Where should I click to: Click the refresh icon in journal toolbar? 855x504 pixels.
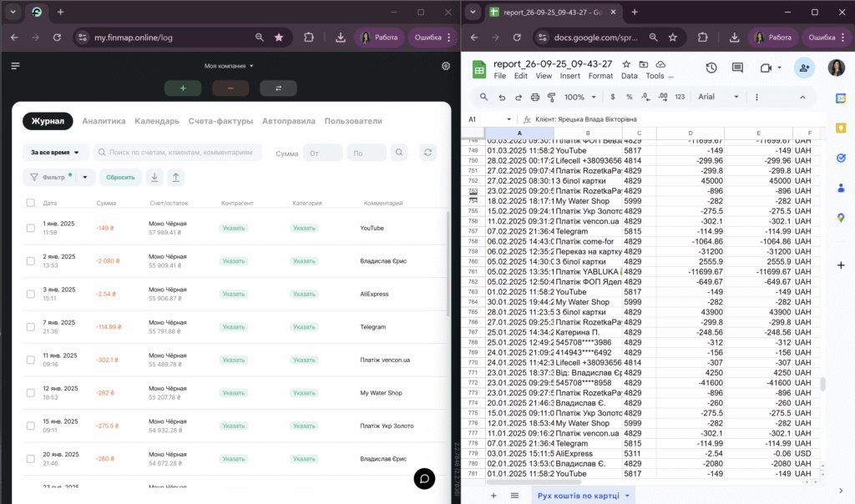coord(428,153)
